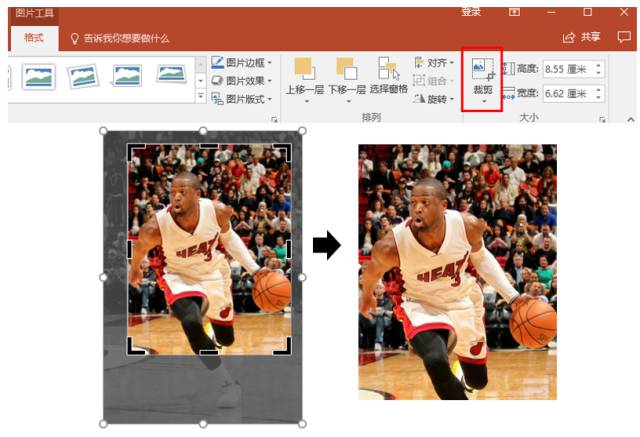
Task: Click bottom-left picture sizing handle circle
Action: click(x=104, y=424)
